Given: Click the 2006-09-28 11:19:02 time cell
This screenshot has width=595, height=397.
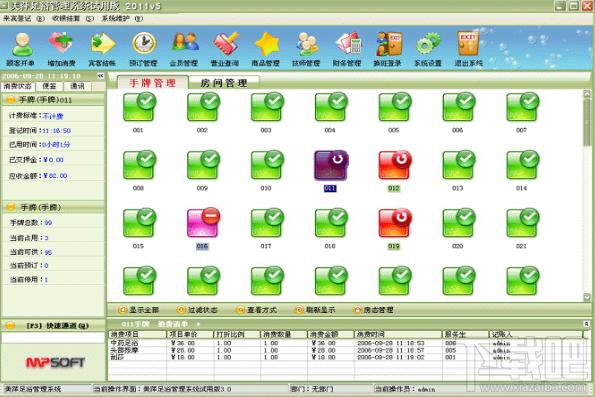Looking at the screenshot, I should [x=390, y=357].
